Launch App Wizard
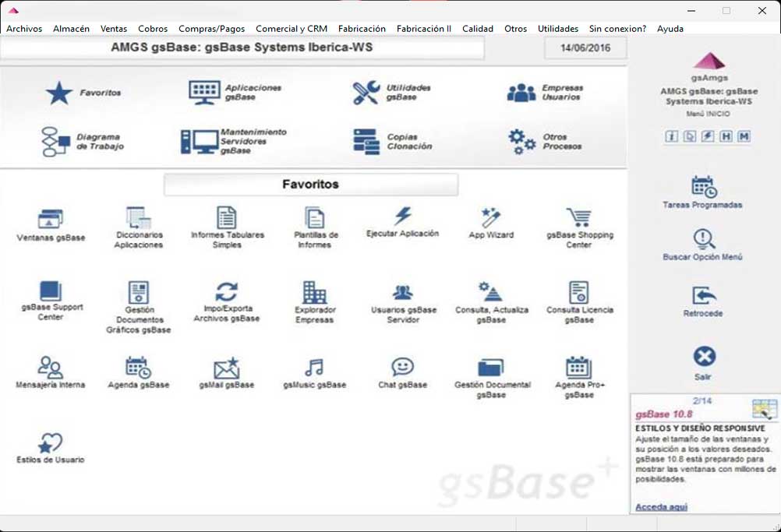The width and height of the screenshot is (781, 532). (491, 223)
